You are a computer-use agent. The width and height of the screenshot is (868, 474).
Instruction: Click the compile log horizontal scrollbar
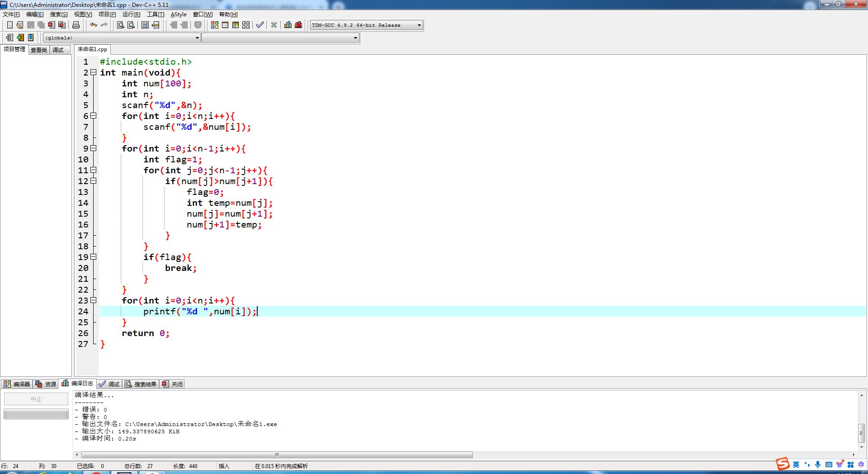(x=277, y=455)
